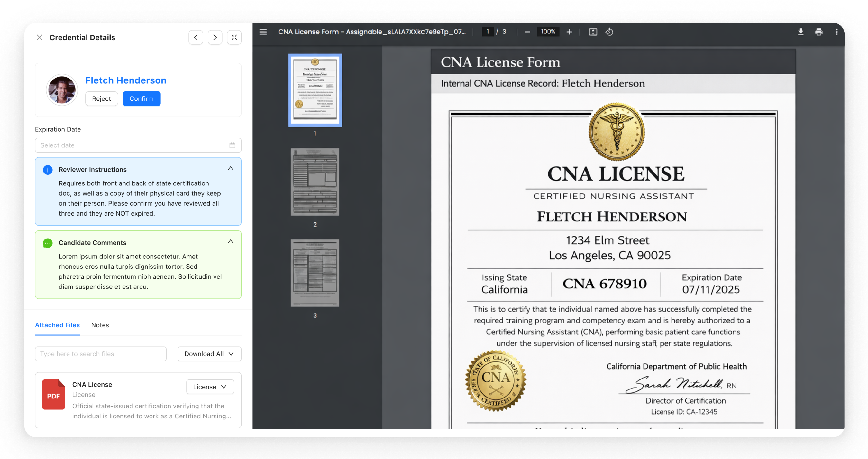Click the address line '1234 Elm Street'

coord(607,240)
